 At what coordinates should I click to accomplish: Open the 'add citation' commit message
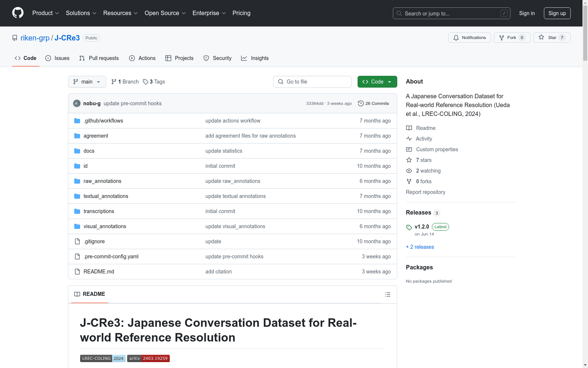(x=219, y=272)
